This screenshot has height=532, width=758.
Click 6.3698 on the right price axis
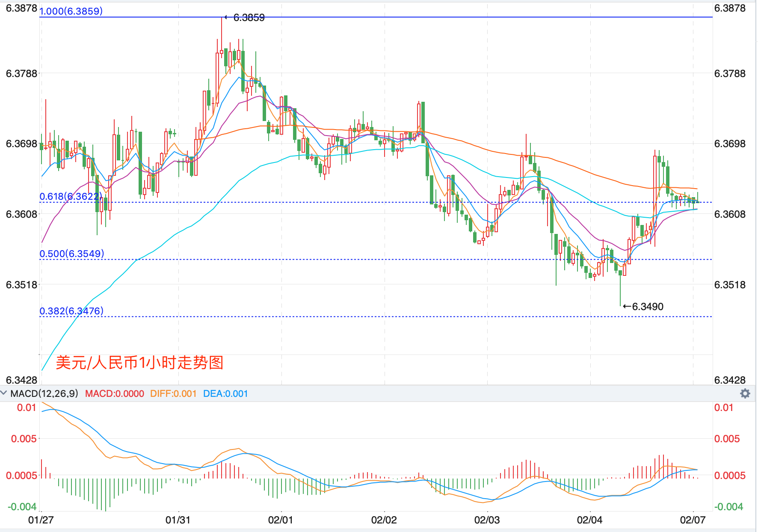pos(729,144)
